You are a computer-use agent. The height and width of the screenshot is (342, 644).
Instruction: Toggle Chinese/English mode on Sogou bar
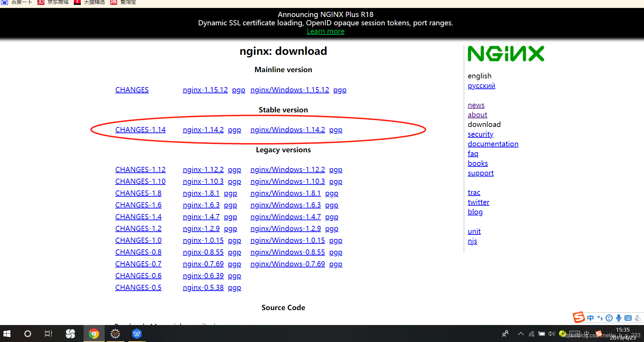591,318
